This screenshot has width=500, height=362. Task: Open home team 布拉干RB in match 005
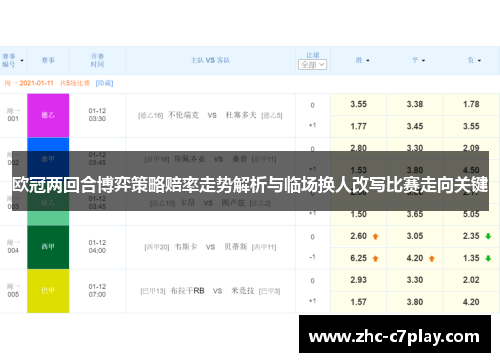[187, 291]
